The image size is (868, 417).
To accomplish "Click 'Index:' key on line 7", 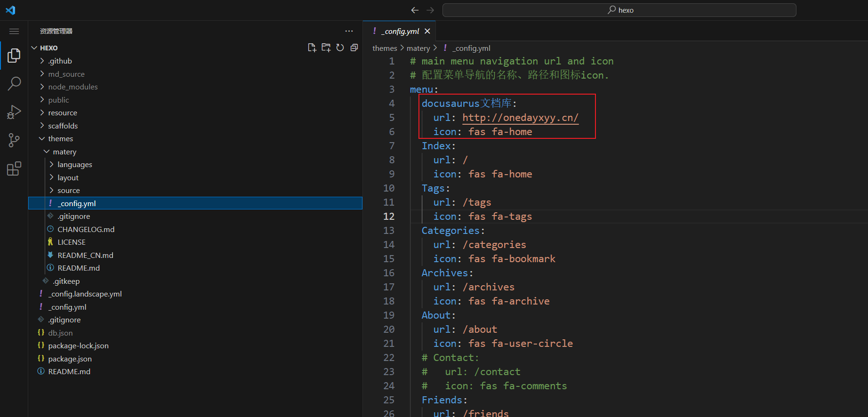I will pyautogui.click(x=438, y=146).
